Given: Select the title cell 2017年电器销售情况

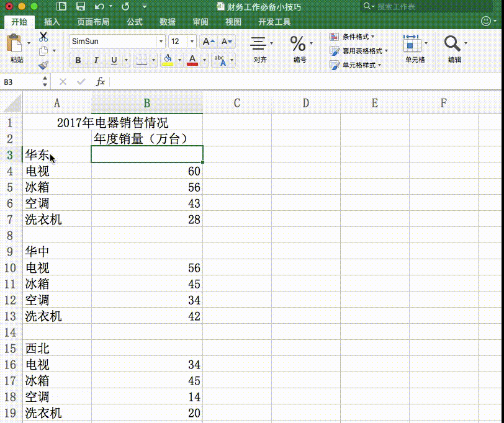Looking at the screenshot, I should coord(112,122).
